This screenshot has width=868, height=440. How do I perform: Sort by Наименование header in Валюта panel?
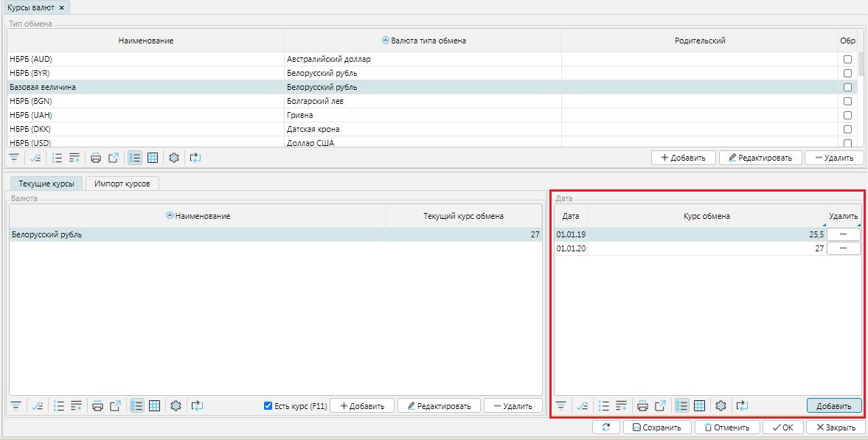tap(198, 216)
